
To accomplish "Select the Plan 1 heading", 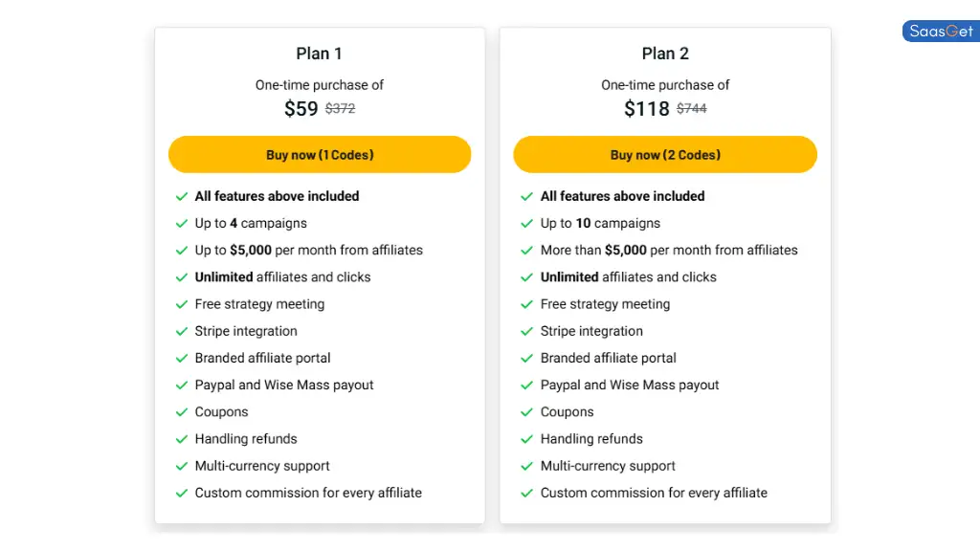I will (x=320, y=54).
